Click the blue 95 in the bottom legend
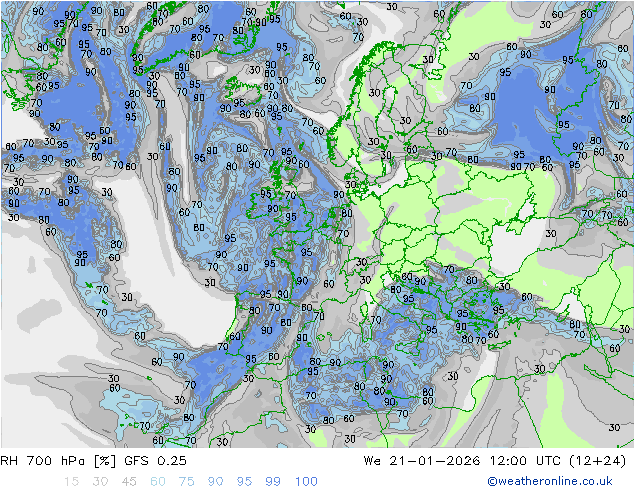This screenshot has height=490, width=634. point(244,481)
